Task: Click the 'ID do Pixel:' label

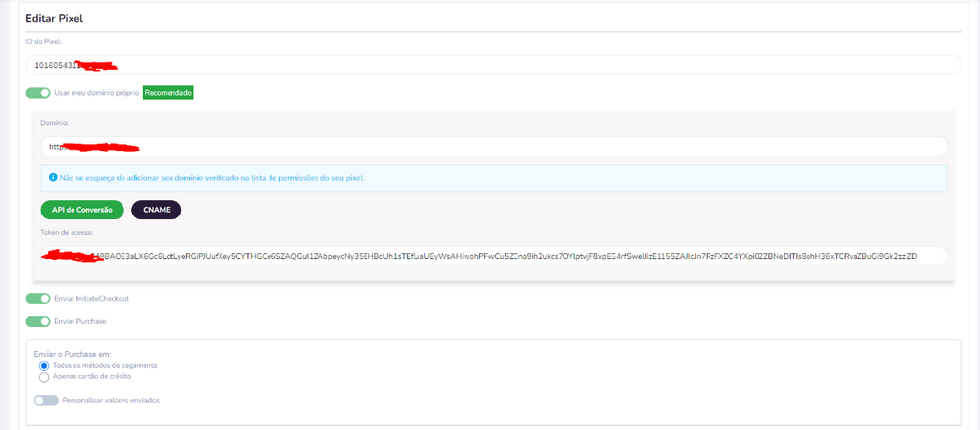Action: tap(44, 41)
